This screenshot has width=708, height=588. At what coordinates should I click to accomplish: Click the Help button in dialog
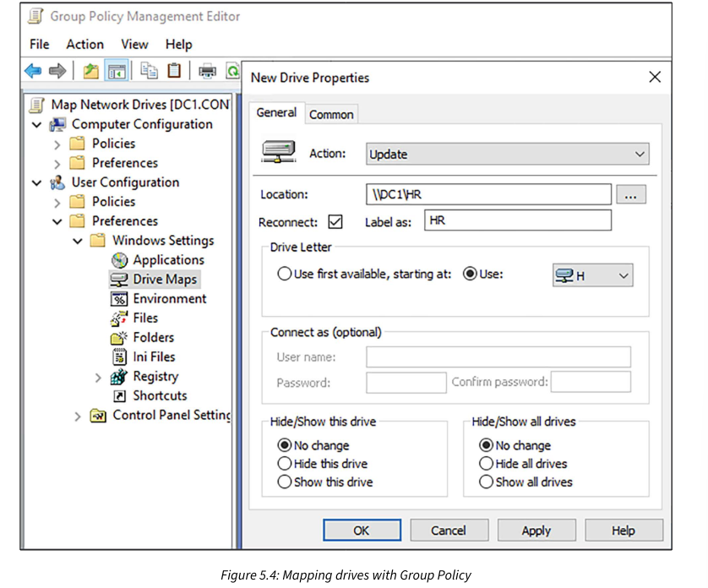click(x=624, y=531)
